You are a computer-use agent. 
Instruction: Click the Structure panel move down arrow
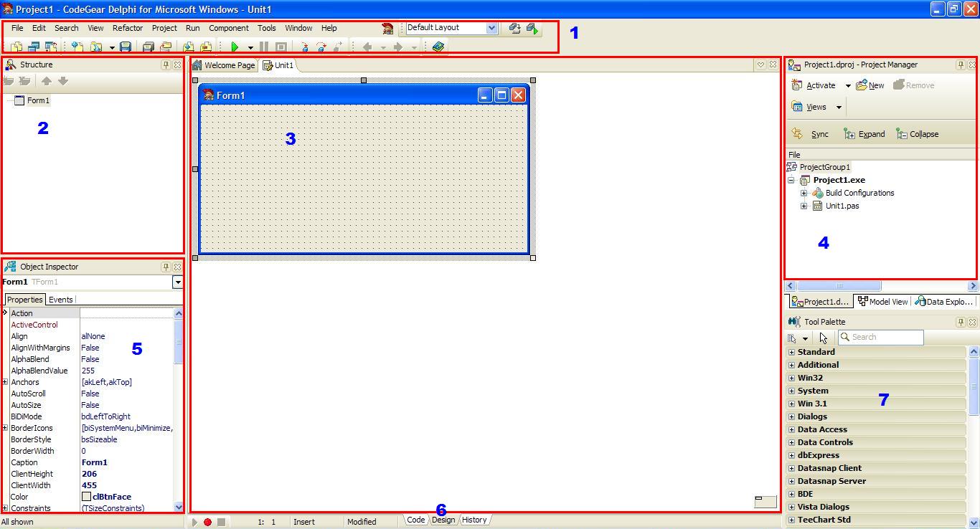point(63,81)
